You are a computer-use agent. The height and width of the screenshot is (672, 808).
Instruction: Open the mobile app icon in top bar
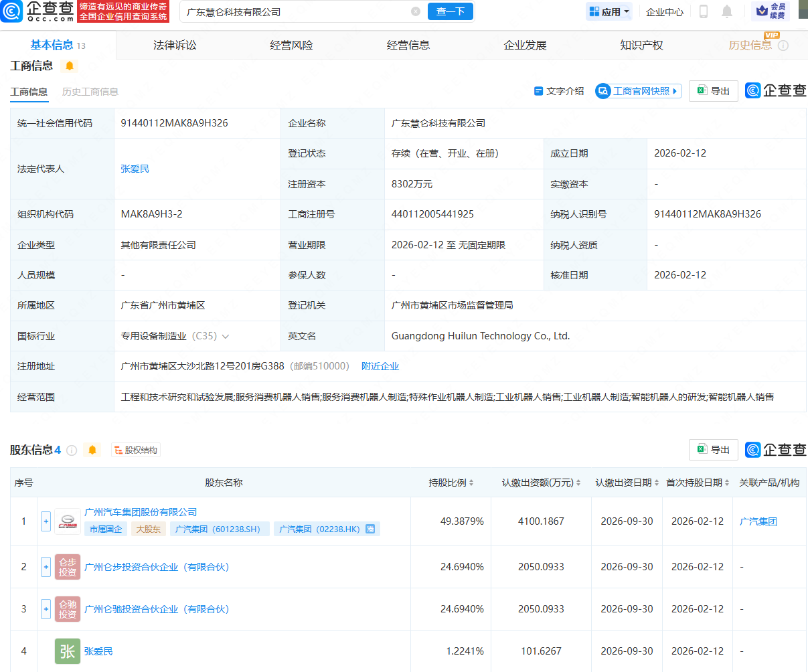click(704, 11)
